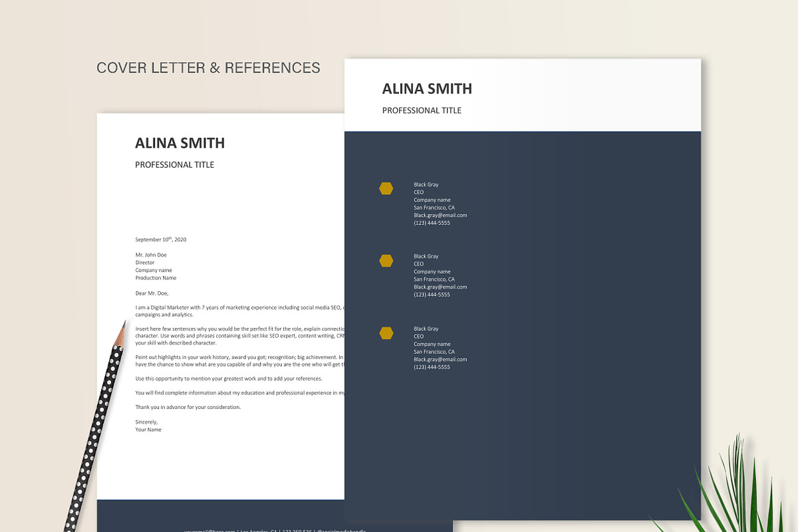The image size is (798, 532).
Task: Click the closing 'Sincerely,'
Action: click(x=146, y=422)
